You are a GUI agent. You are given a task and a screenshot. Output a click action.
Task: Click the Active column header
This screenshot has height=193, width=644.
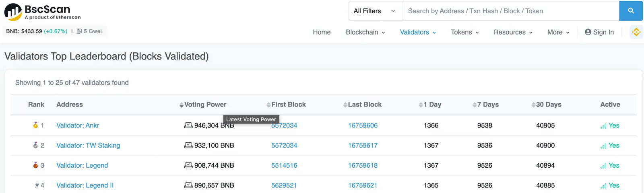click(x=610, y=105)
